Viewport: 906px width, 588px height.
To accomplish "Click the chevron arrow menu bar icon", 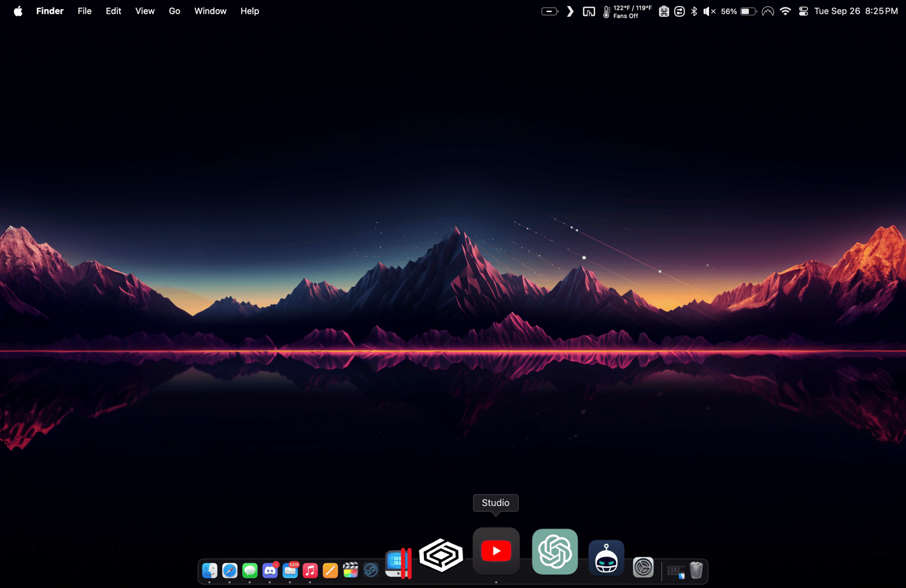I will (570, 11).
